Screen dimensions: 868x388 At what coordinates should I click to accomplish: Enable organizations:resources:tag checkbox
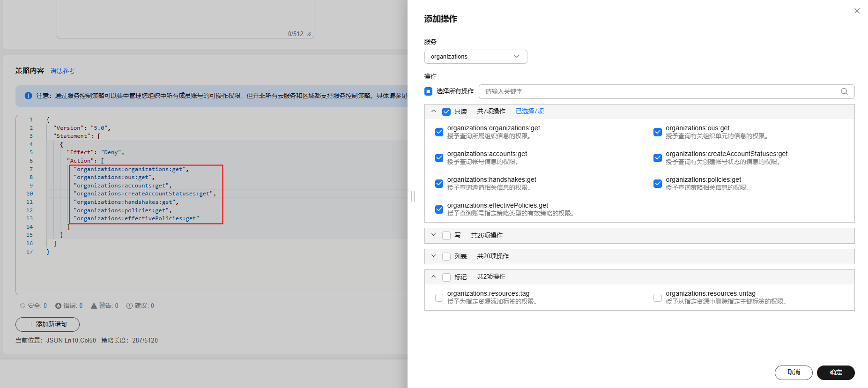(439, 298)
